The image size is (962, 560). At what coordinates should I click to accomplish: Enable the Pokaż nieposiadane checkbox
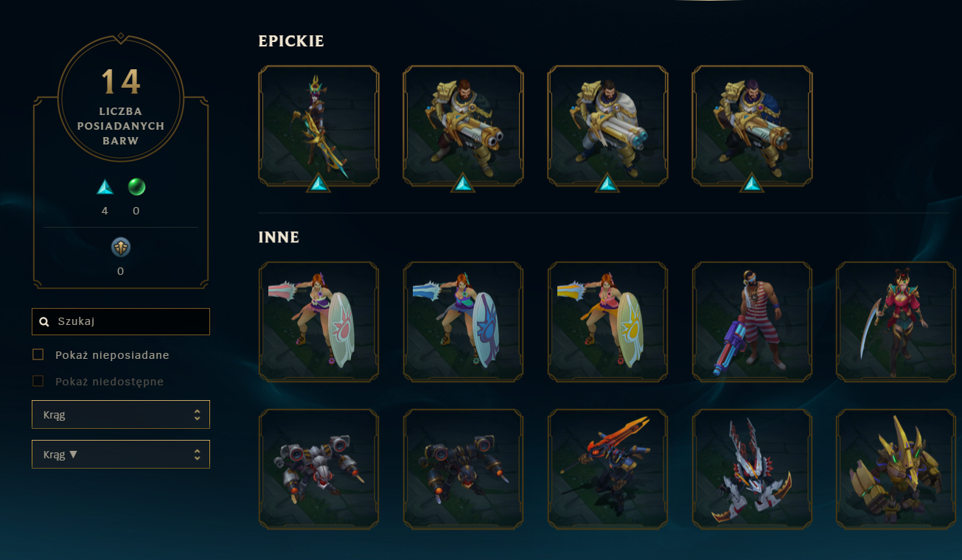coord(38,354)
